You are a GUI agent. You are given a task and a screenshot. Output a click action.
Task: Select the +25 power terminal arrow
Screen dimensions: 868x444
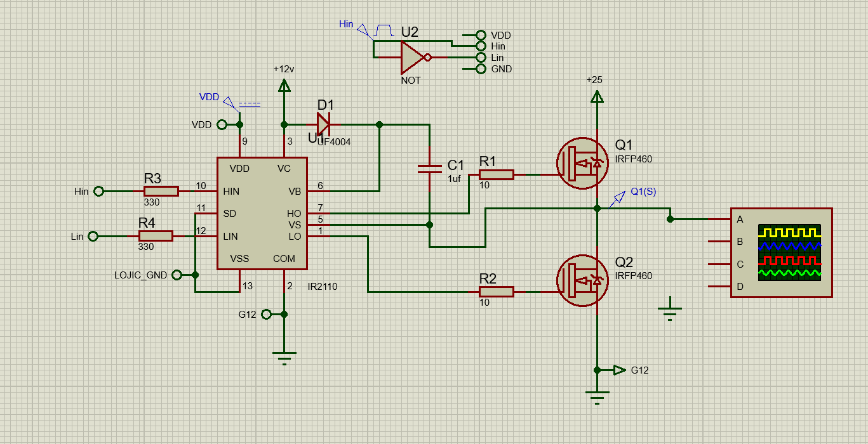click(x=596, y=96)
